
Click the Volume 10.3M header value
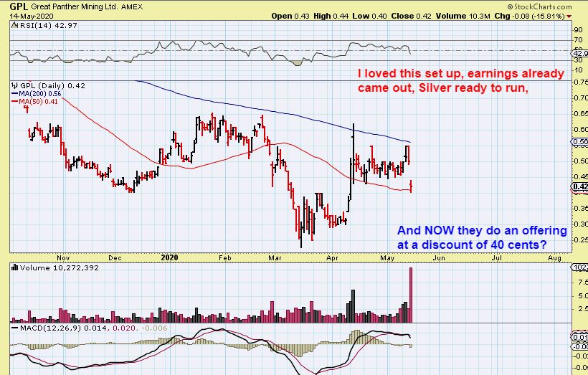tap(463, 16)
